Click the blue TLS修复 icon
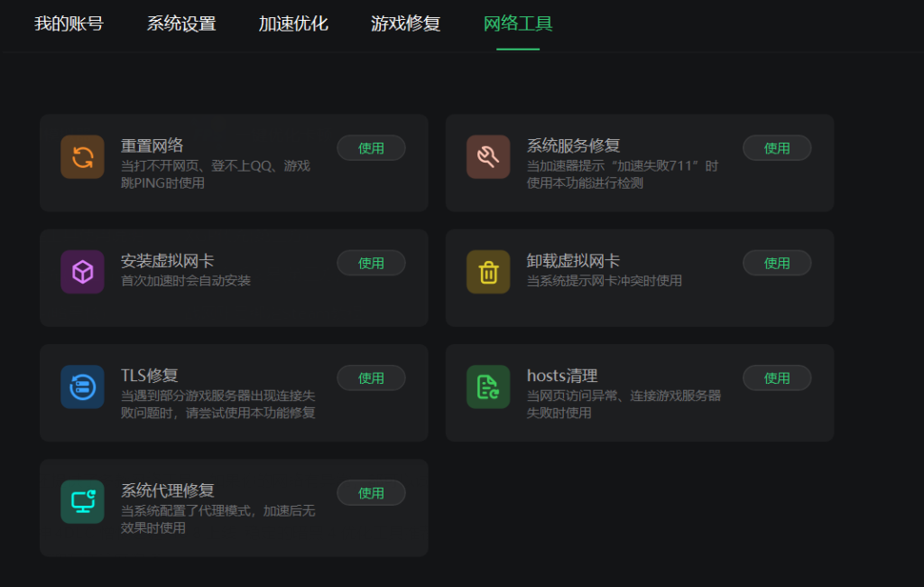The image size is (924, 587). (x=82, y=387)
